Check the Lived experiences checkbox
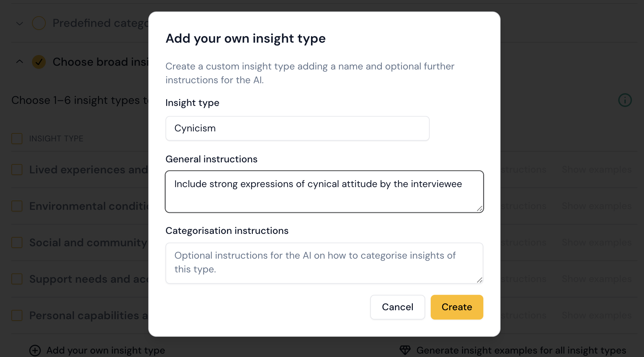The height and width of the screenshot is (357, 644). pyautogui.click(x=17, y=170)
